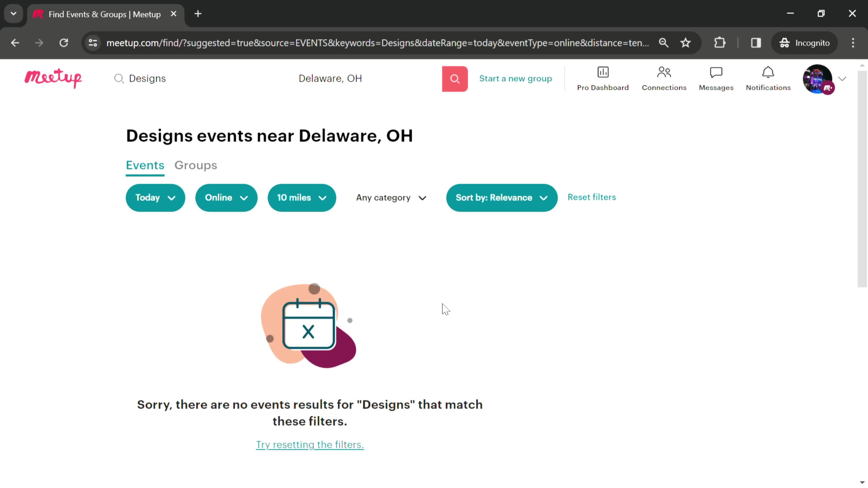Viewport: 868px width, 488px height.
Task: Click the profile avatar picture
Action: pyautogui.click(x=818, y=79)
